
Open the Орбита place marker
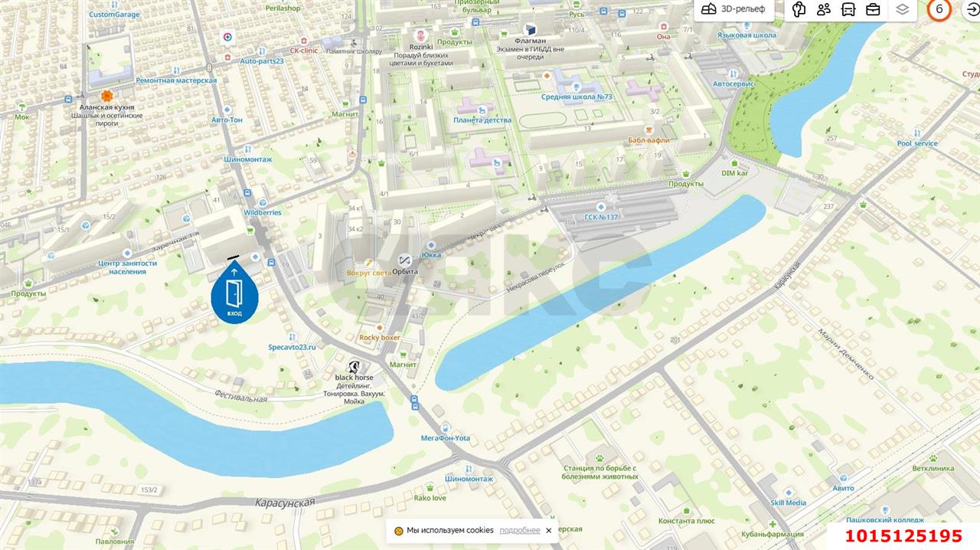[403, 260]
